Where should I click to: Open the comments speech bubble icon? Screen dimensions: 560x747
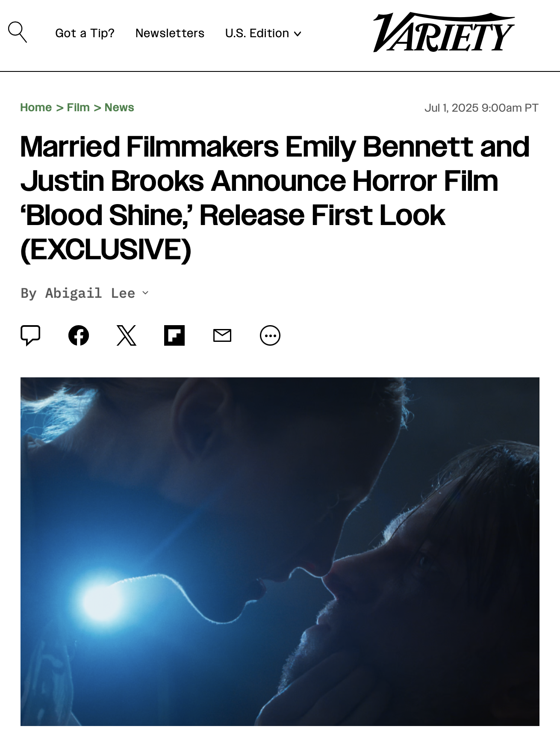click(x=30, y=335)
